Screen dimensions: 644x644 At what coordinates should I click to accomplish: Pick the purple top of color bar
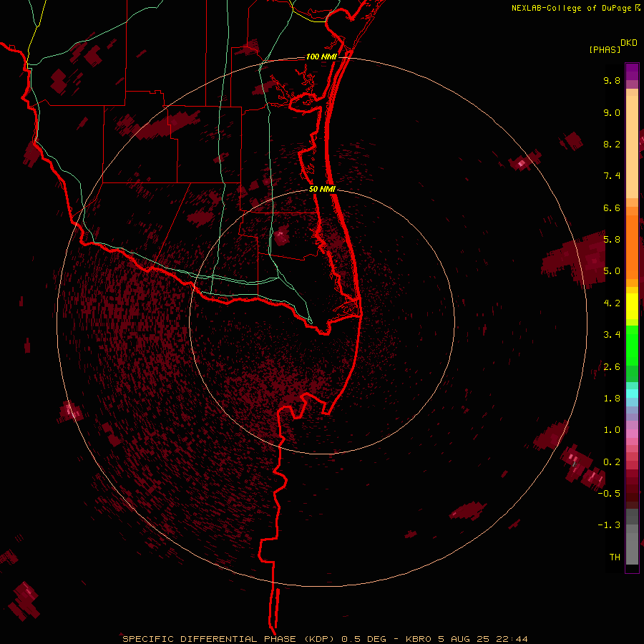click(x=632, y=72)
